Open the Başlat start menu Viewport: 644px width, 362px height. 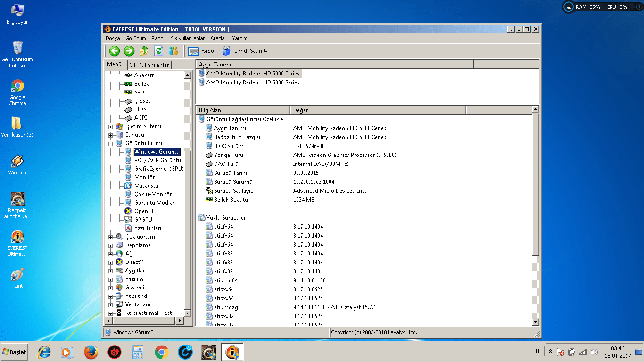tap(15, 352)
